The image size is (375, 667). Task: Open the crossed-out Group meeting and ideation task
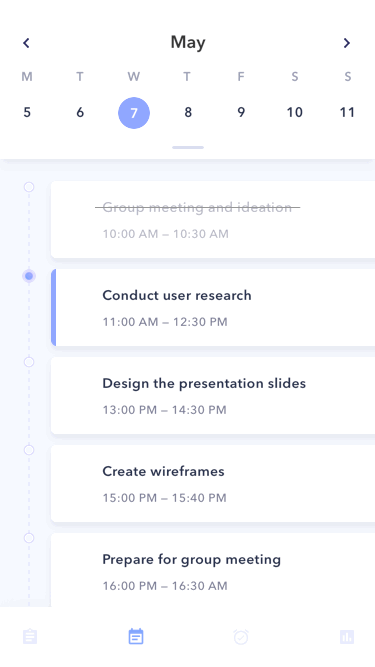point(213,219)
